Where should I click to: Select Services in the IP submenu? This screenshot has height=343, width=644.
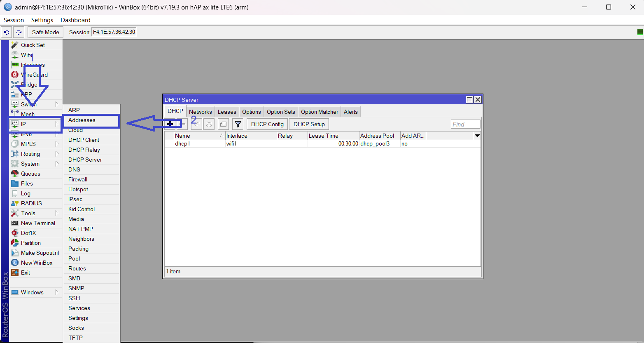(91, 308)
